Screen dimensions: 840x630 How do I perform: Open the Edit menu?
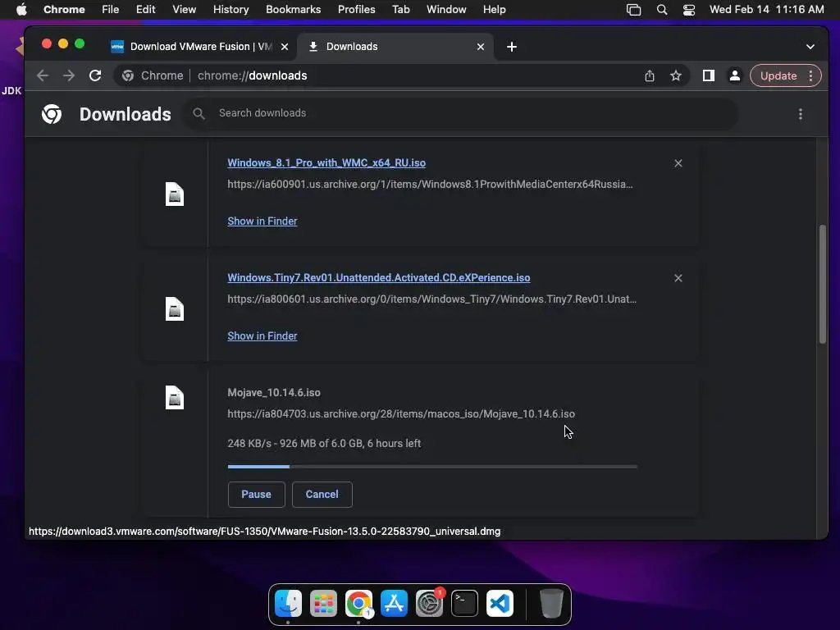click(146, 9)
